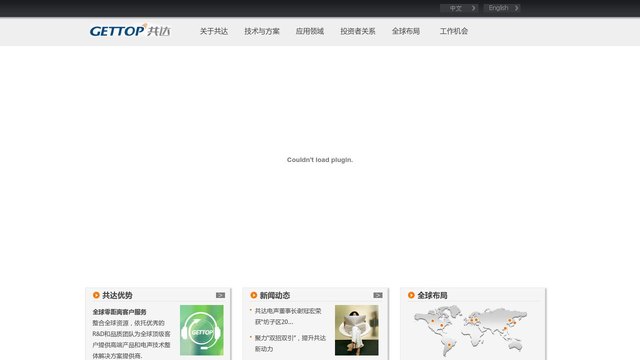Click the arrow chevron next to English
This screenshot has height=360, width=640.
tap(516, 8)
